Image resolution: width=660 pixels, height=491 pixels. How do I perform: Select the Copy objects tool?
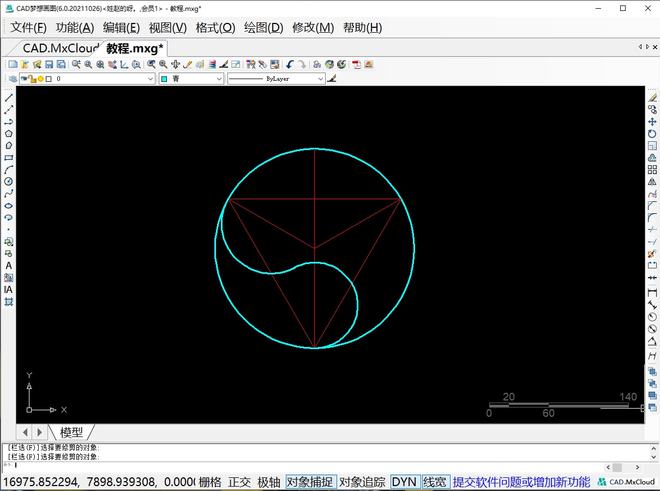point(652,109)
